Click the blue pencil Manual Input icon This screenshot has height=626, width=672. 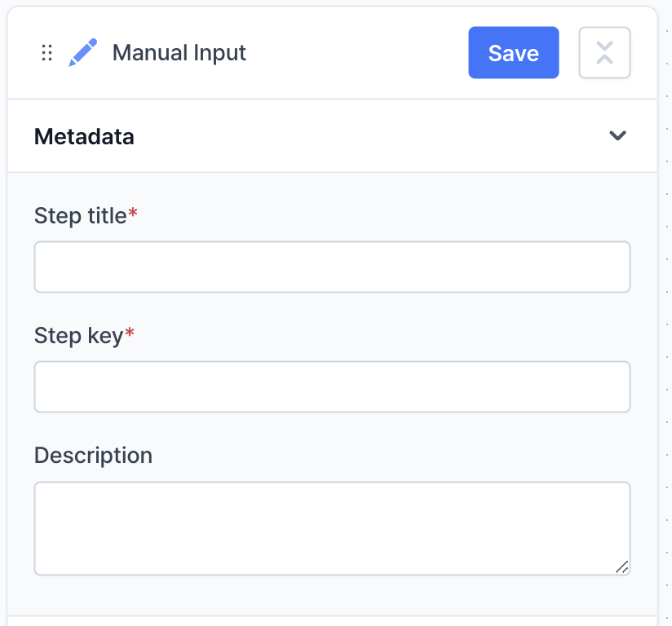(82, 53)
